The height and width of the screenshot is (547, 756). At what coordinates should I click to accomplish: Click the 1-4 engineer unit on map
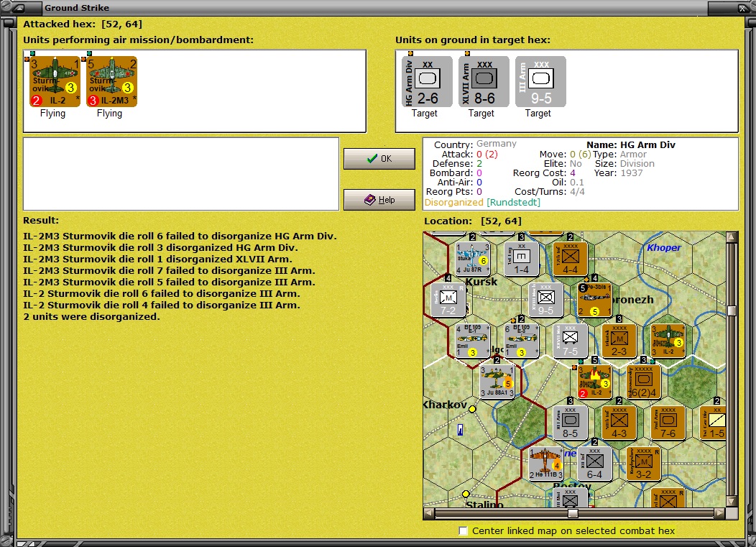521,258
